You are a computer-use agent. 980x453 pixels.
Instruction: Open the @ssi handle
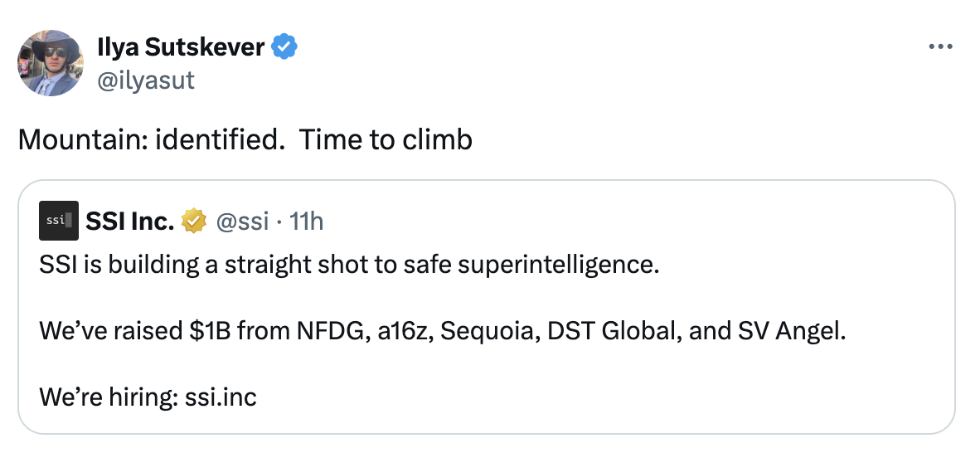(x=241, y=222)
